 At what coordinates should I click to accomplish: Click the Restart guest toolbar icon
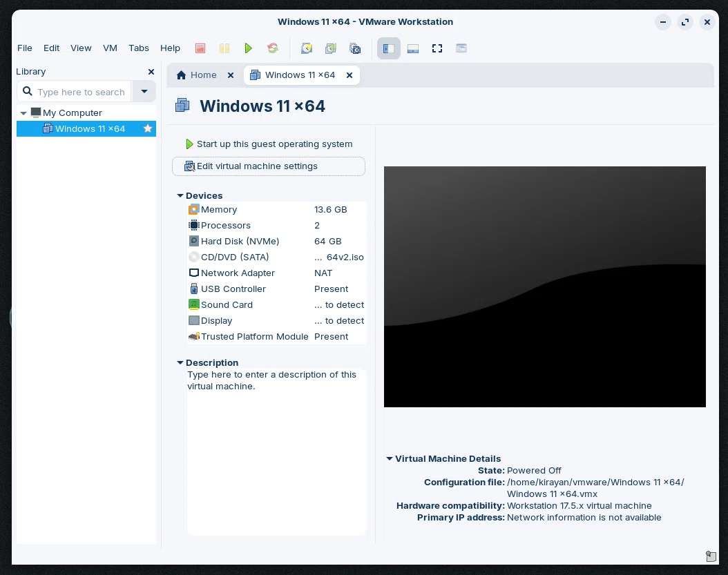pos(273,48)
